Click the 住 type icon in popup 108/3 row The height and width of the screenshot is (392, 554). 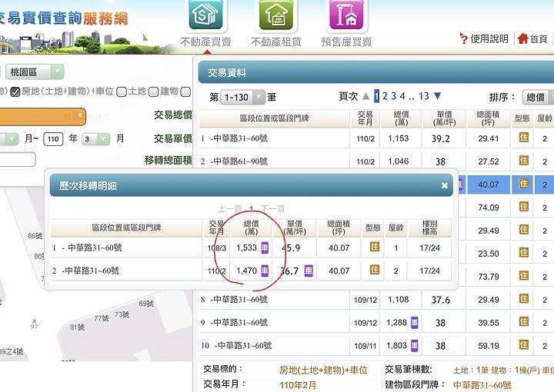tap(374, 247)
